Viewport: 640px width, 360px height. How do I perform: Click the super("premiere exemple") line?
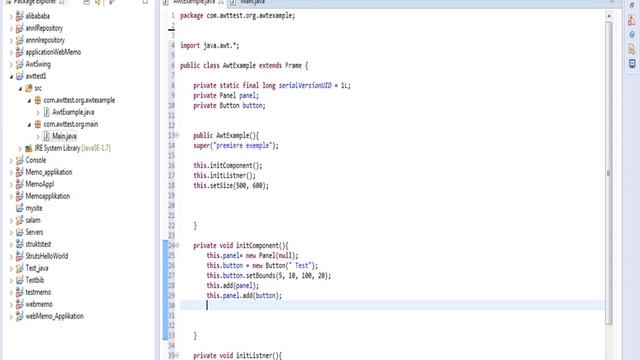coord(236,145)
